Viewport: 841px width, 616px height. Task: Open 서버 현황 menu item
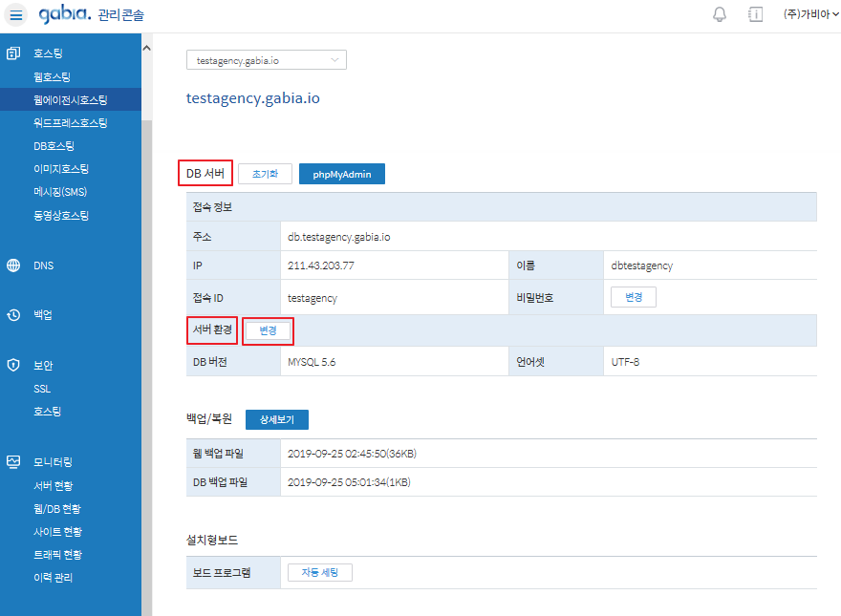tap(54, 486)
